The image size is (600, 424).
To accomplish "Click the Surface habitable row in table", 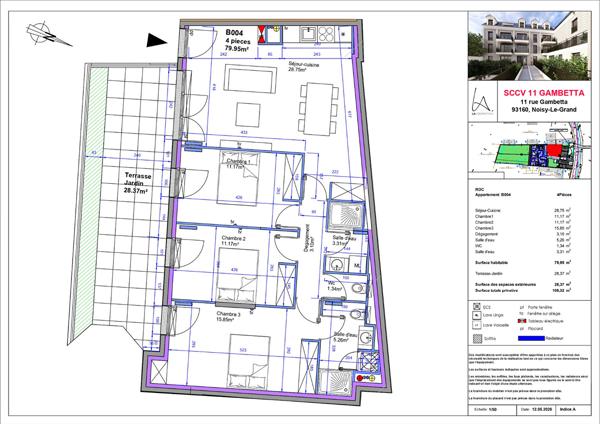I will 523,263.
